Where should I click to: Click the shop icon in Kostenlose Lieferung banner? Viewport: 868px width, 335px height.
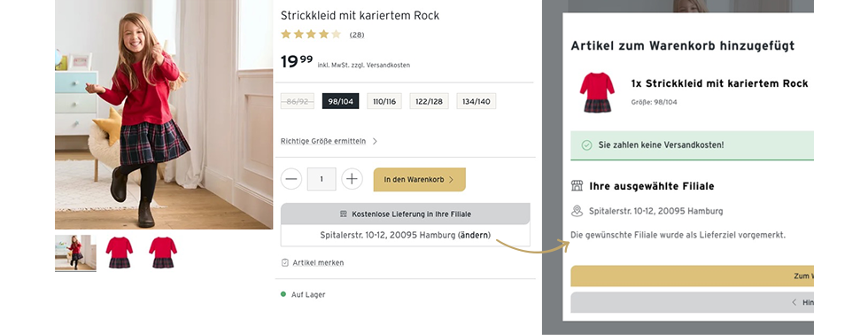click(344, 214)
